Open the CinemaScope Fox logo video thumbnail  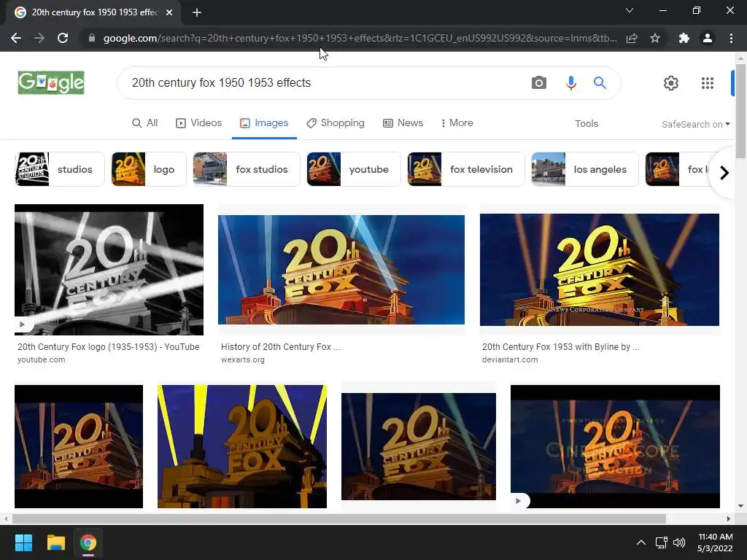point(615,446)
